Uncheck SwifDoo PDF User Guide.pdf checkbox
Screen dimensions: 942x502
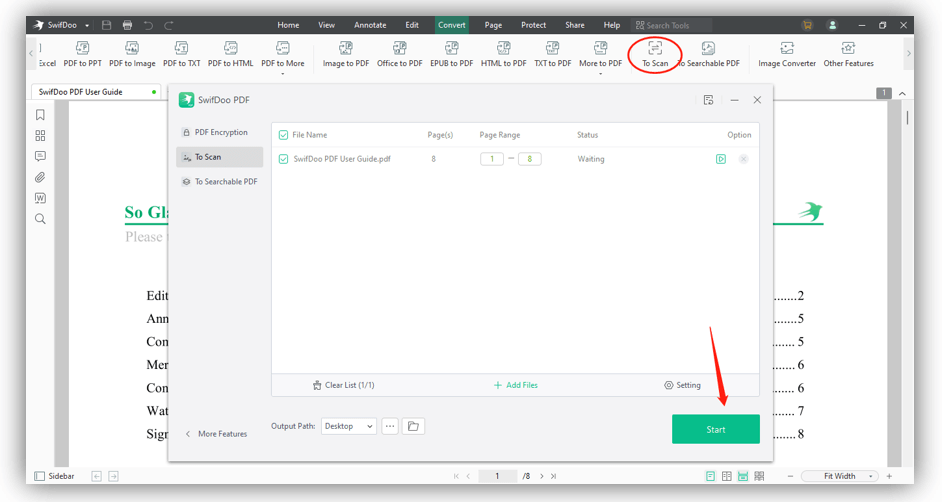[x=284, y=159]
